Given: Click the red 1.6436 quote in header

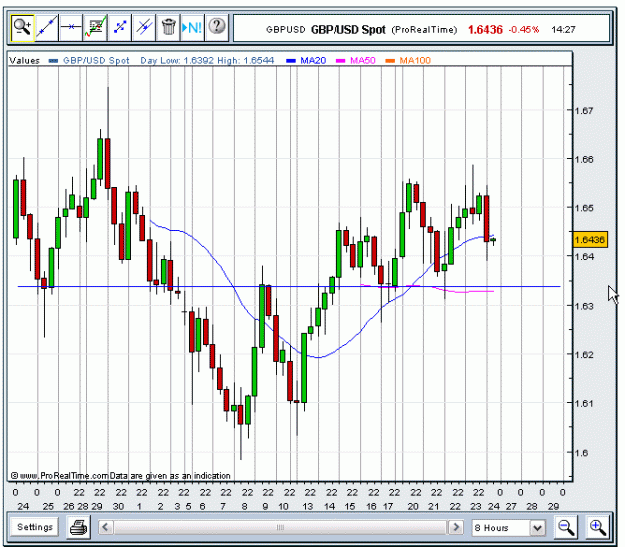Looking at the screenshot, I should point(485,30).
